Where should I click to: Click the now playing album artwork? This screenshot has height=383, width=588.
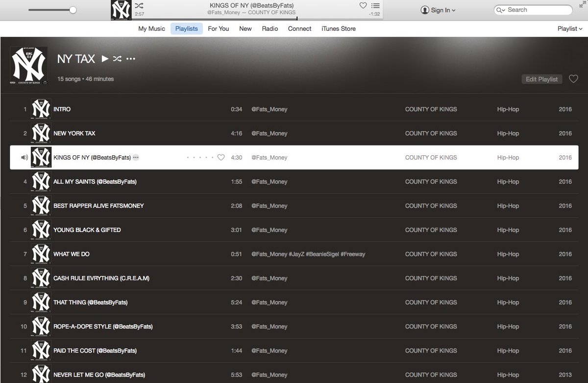click(121, 10)
